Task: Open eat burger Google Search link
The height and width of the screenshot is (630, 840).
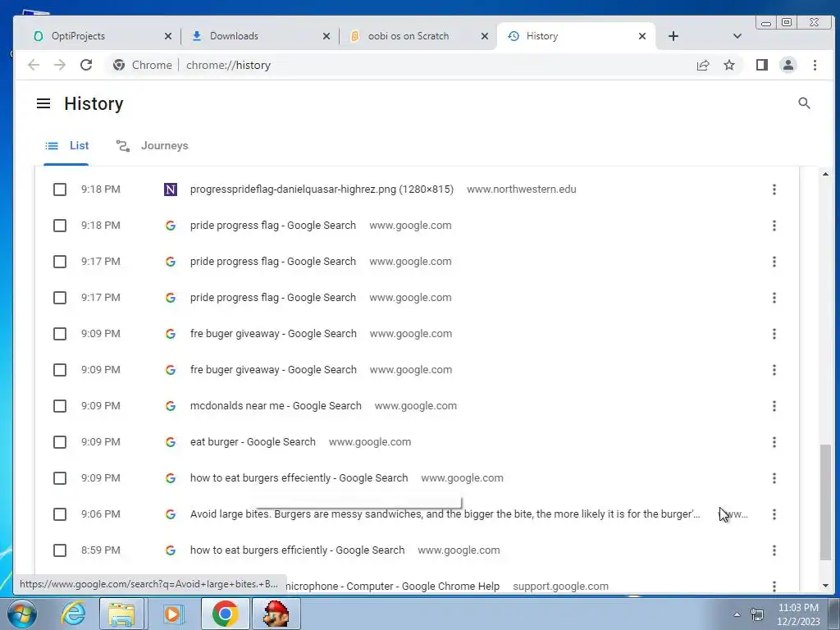Action: pyautogui.click(x=253, y=442)
